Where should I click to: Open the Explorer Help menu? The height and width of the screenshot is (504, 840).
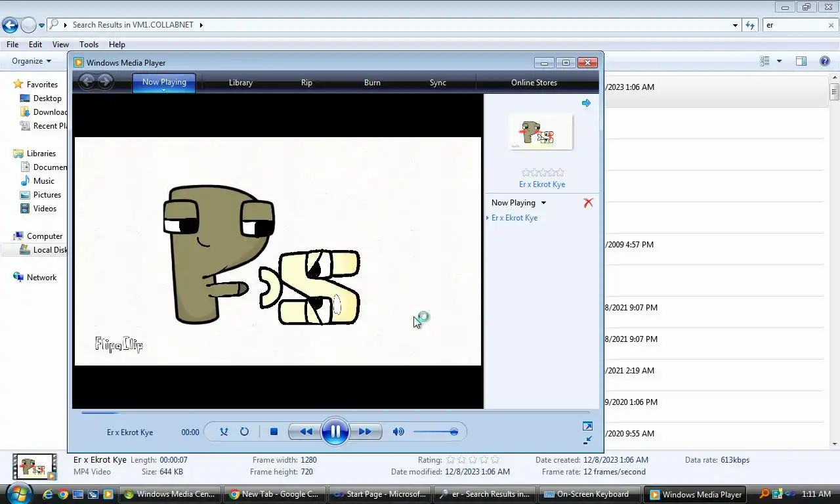(x=117, y=45)
